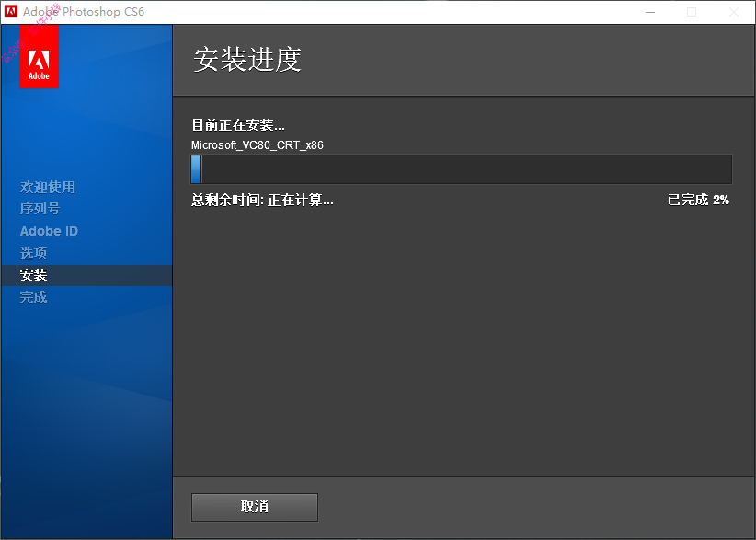Maximize the Adobe Photoshop CS6 installer window
Image resolution: width=756 pixels, height=540 pixels.
[692, 12]
